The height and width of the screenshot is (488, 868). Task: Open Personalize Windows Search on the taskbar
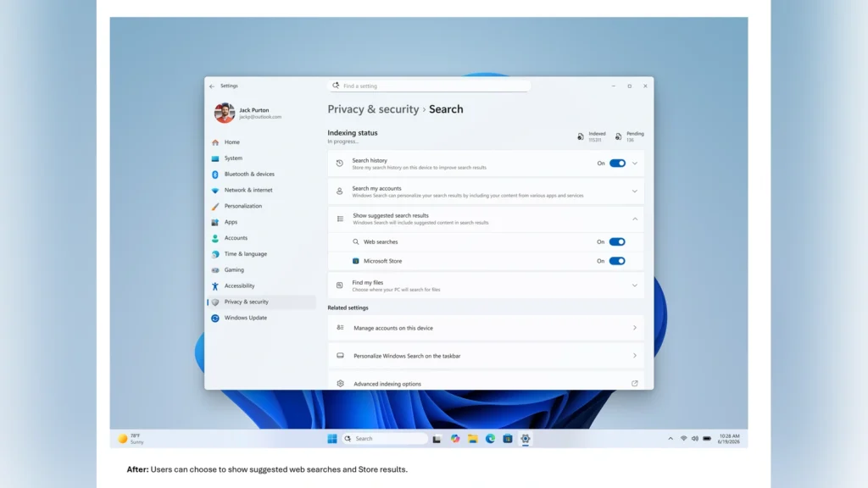(486, 356)
